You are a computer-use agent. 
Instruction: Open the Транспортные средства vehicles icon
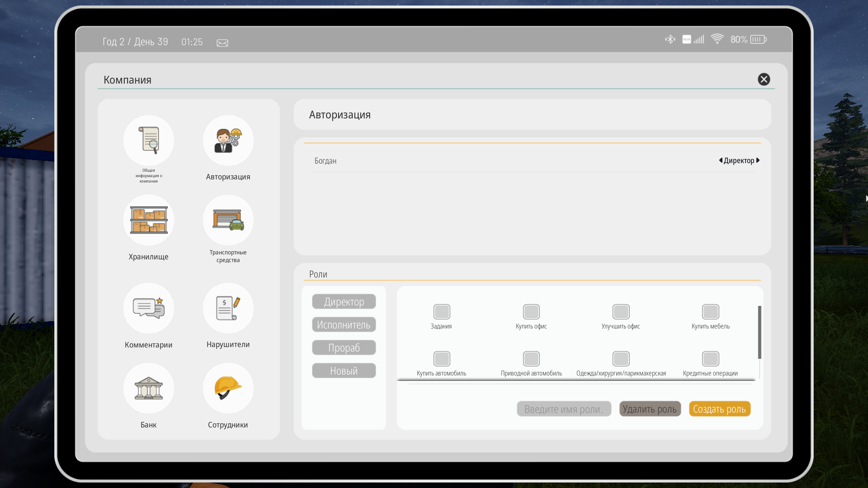point(228,220)
